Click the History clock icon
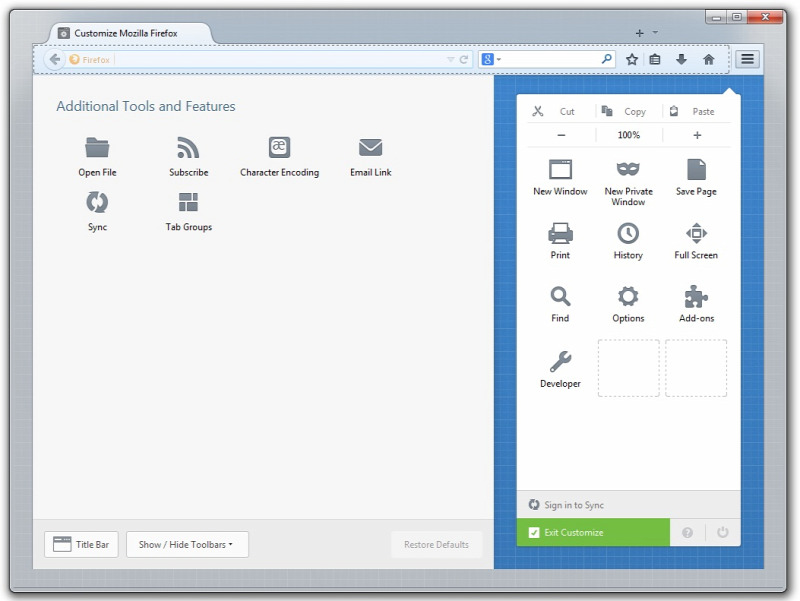 click(x=628, y=233)
